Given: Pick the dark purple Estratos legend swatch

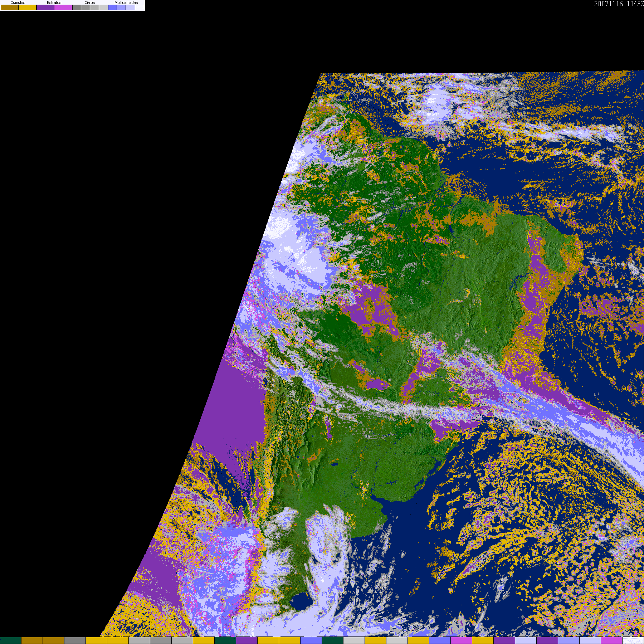Looking at the screenshot, I should point(45,8).
